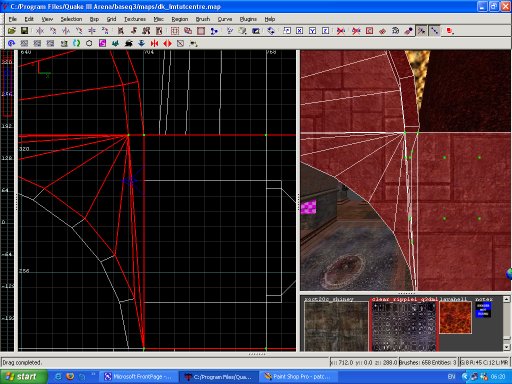Change the 2D view orientation
Viewport: 512px width, 384px height.
(230, 31)
